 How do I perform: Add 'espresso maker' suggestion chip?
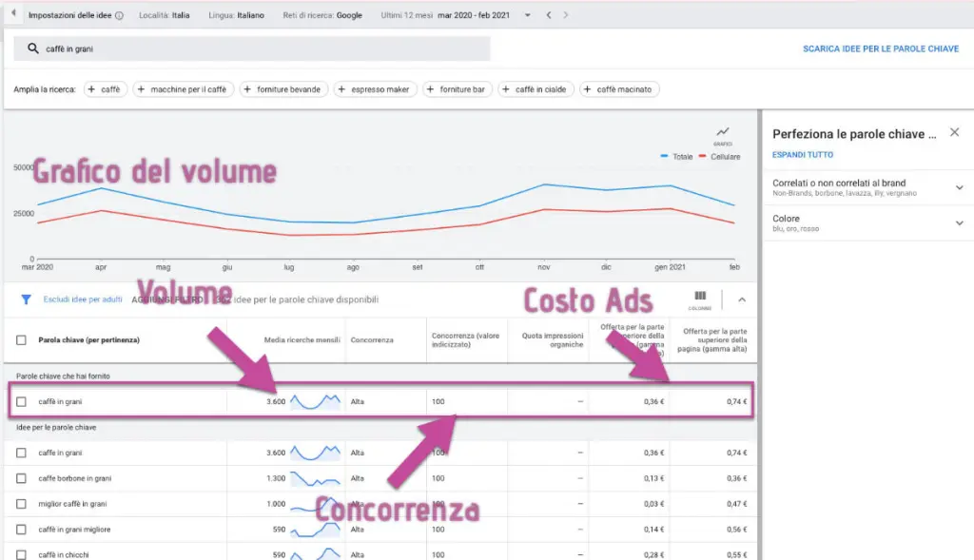(x=375, y=89)
